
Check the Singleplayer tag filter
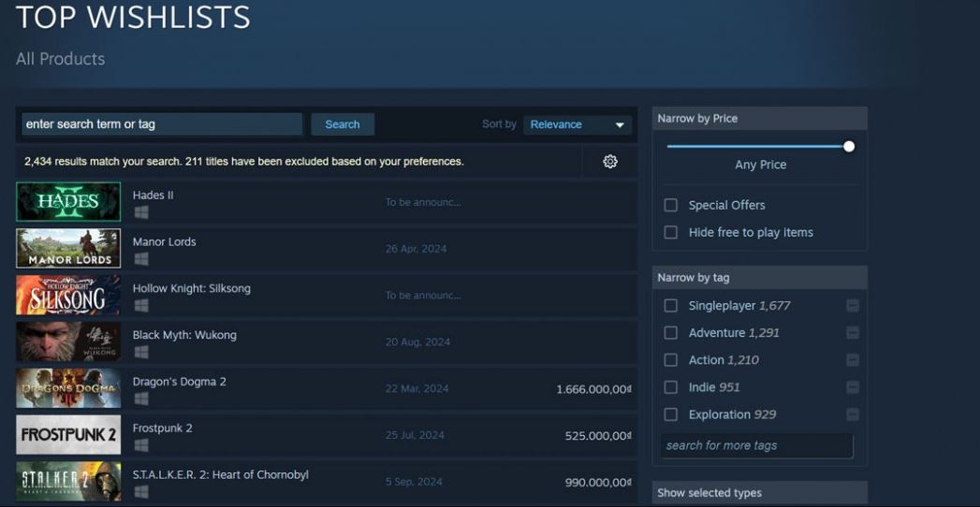coord(670,305)
